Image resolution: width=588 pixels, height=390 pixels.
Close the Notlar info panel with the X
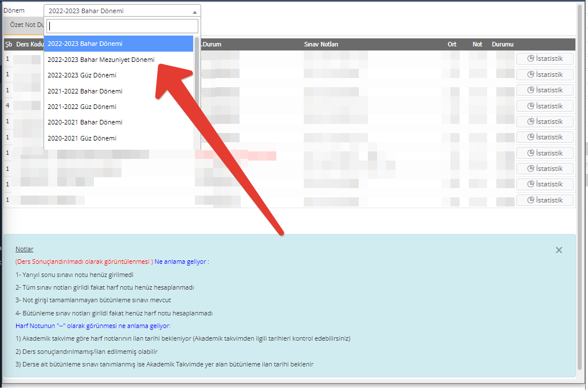point(559,250)
